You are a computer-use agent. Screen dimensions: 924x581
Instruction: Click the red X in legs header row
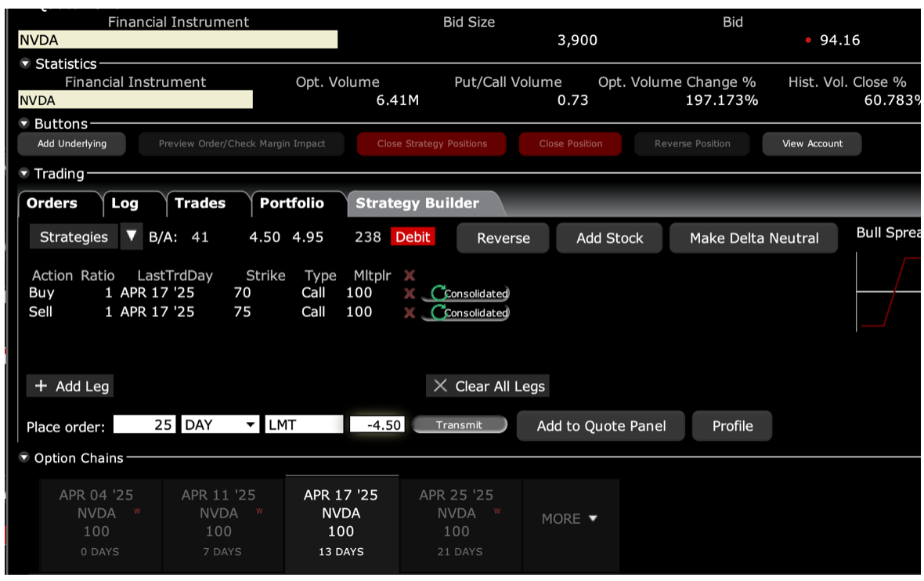click(x=410, y=275)
